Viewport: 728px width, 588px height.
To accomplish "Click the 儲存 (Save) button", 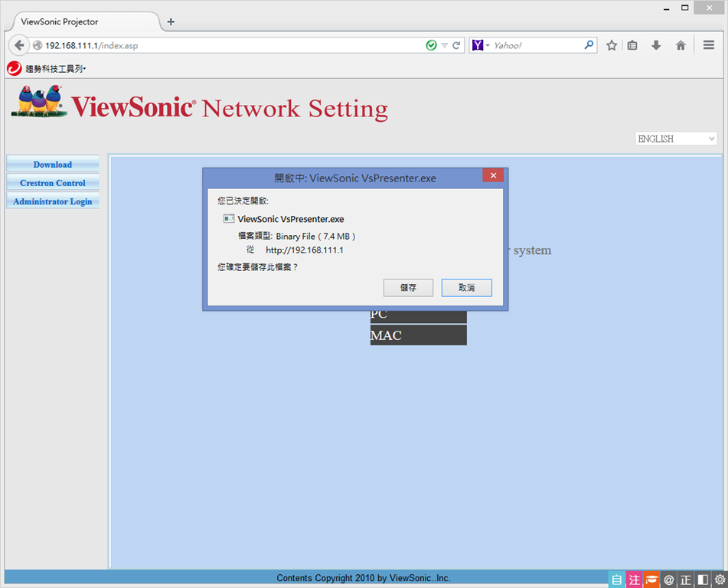I will (408, 288).
